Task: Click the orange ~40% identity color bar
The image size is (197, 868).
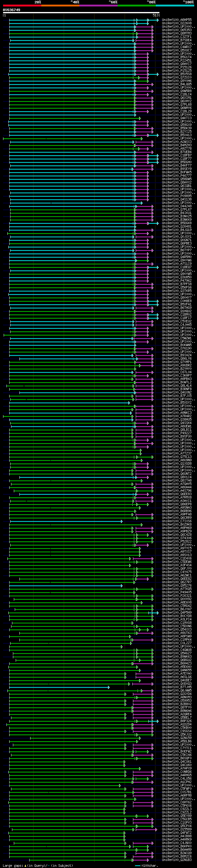Action: pos(60,6)
